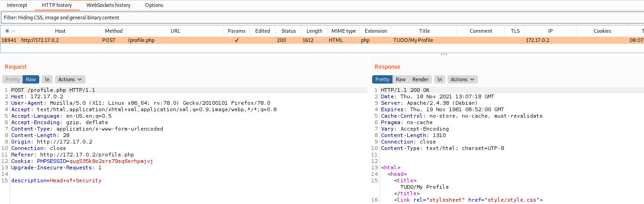Switch request view to Pretty

[x=12, y=79]
